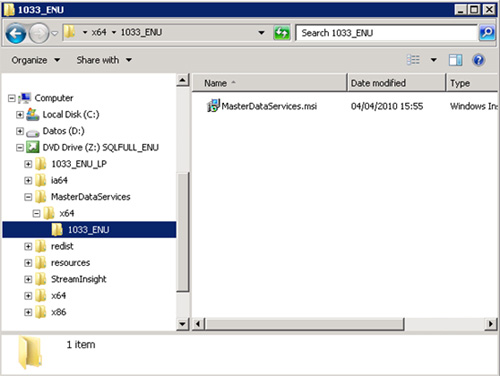
Task: Change view using the view icon
Action: (413, 60)
